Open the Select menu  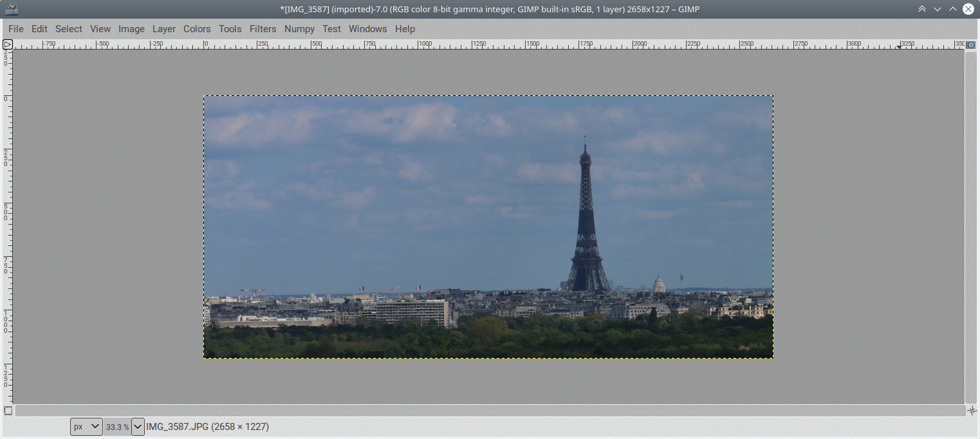click(69, 29)
